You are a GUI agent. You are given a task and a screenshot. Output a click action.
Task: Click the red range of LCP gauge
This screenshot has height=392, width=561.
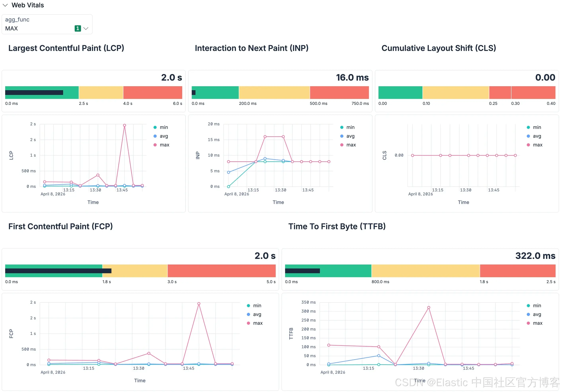pyautogui.click(x=152, y=93)
